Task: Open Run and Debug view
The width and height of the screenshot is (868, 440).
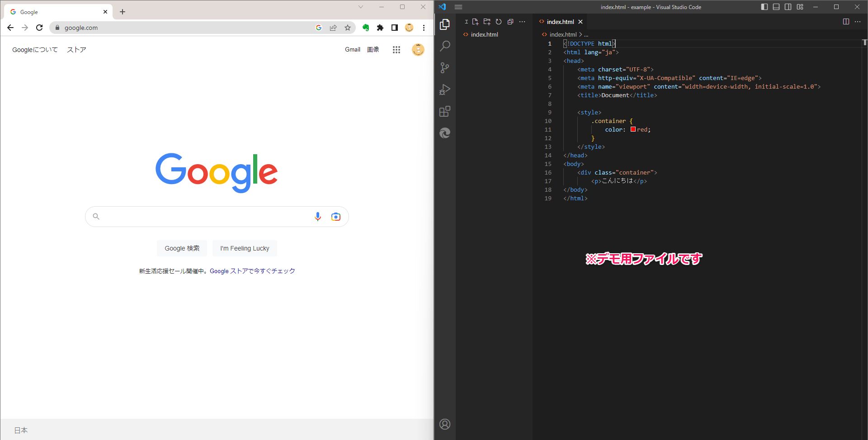Action: 445,90
